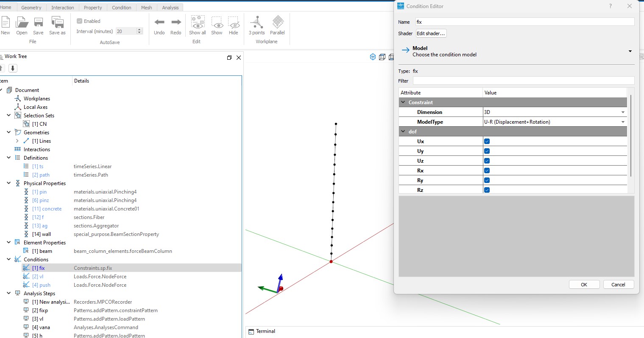
Task: Select the [4] push condition
Action: coord(41,285)
